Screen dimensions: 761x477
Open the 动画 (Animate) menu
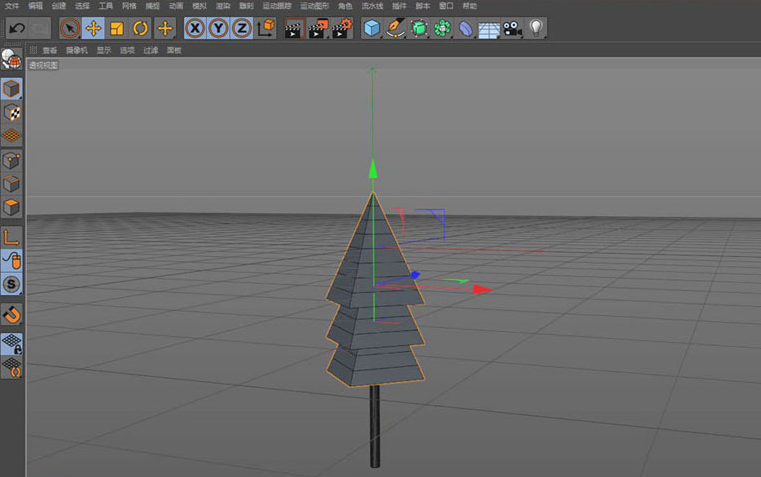[176, 6]
